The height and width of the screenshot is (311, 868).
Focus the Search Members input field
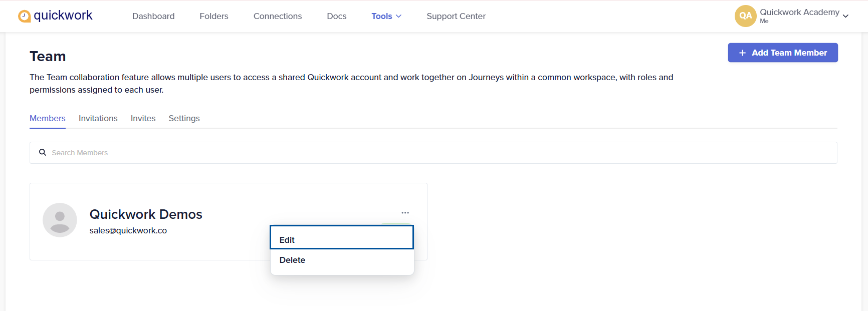[433, 153]
